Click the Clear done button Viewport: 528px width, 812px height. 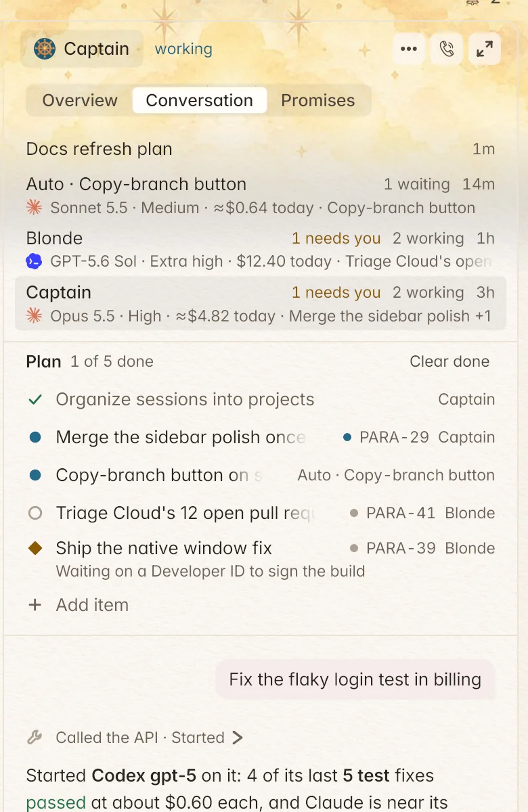tap(449, 361)
